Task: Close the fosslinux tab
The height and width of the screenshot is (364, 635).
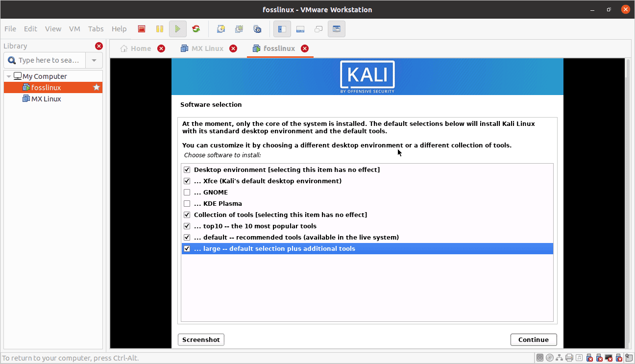Action: point(305,49)
